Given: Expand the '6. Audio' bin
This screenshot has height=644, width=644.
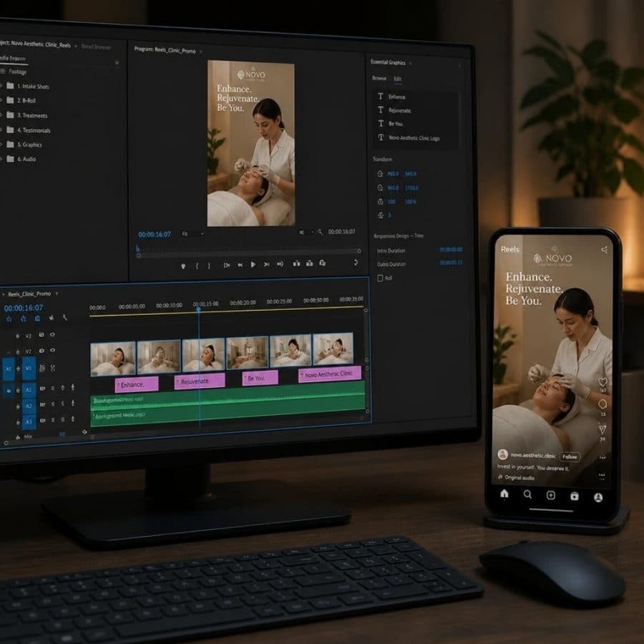Looking at the screenshot, I should coord(1,159).
